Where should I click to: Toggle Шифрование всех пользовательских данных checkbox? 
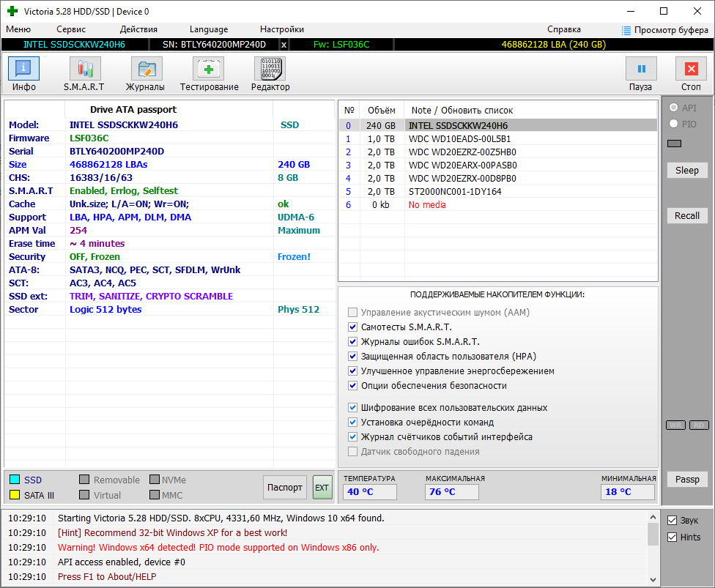tap(352, 407)
